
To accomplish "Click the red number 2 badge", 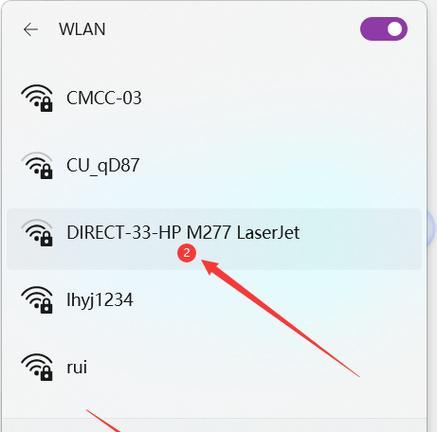I will (x=187, y=253).
